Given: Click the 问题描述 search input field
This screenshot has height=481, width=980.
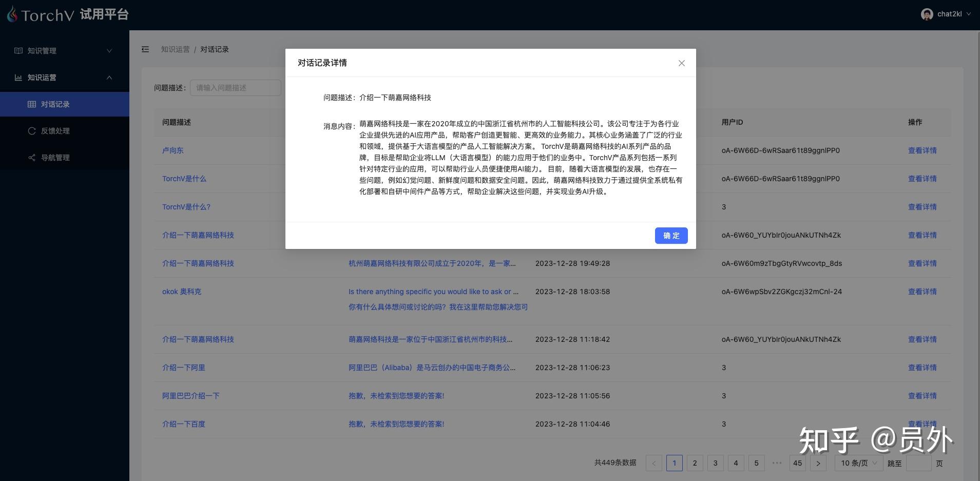Looking at the screenshot, I should click(x=235, y=87).
